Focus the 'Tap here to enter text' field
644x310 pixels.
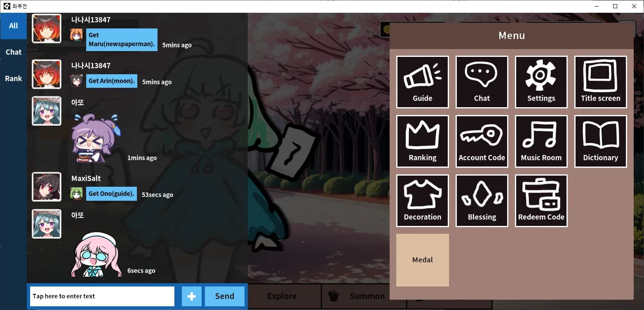click(102, 296)
